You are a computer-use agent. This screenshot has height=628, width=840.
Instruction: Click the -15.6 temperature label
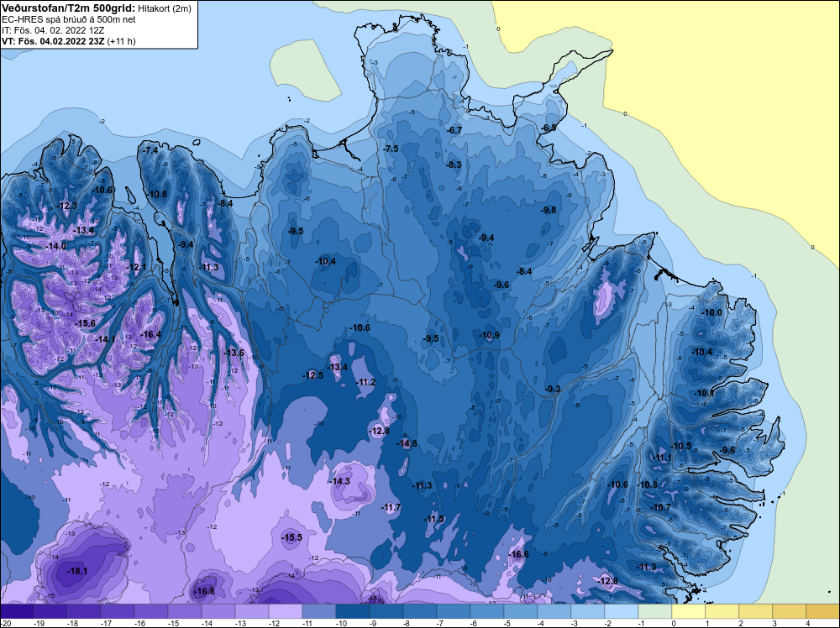[x=86, y=323]
